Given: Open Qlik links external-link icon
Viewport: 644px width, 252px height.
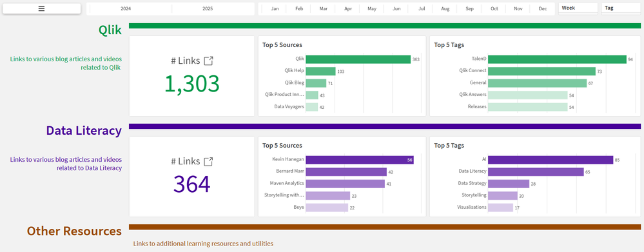Looking at the screenshot, I should pyautogui.click(x=209, y=61).
